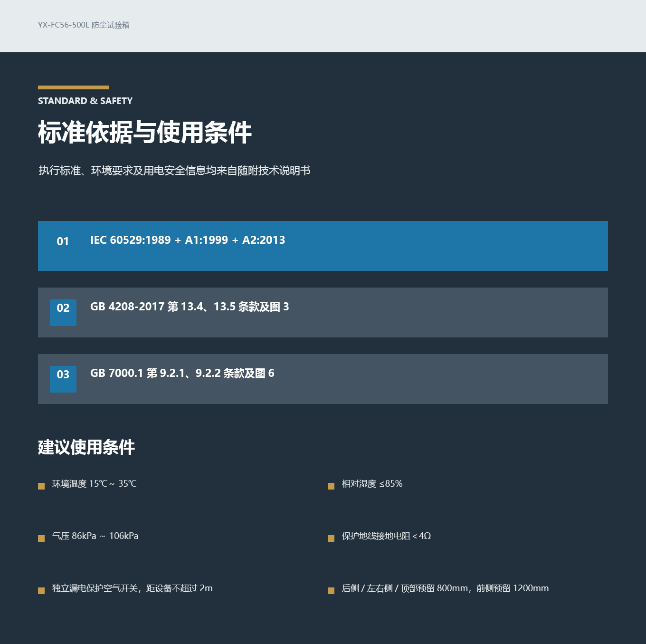
Task: Click the bullet square beside 气压
Action: coord(41,538)
